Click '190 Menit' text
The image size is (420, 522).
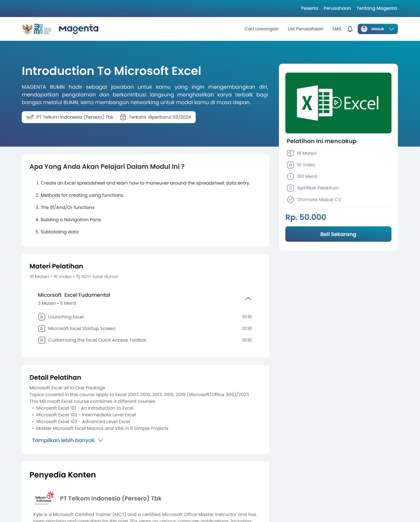[x=307, y=176]
